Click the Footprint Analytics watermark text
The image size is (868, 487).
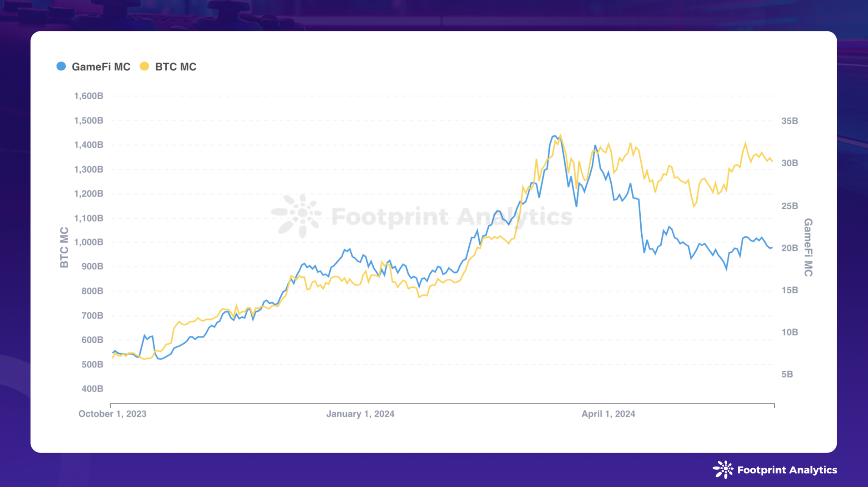coord(451,217)
